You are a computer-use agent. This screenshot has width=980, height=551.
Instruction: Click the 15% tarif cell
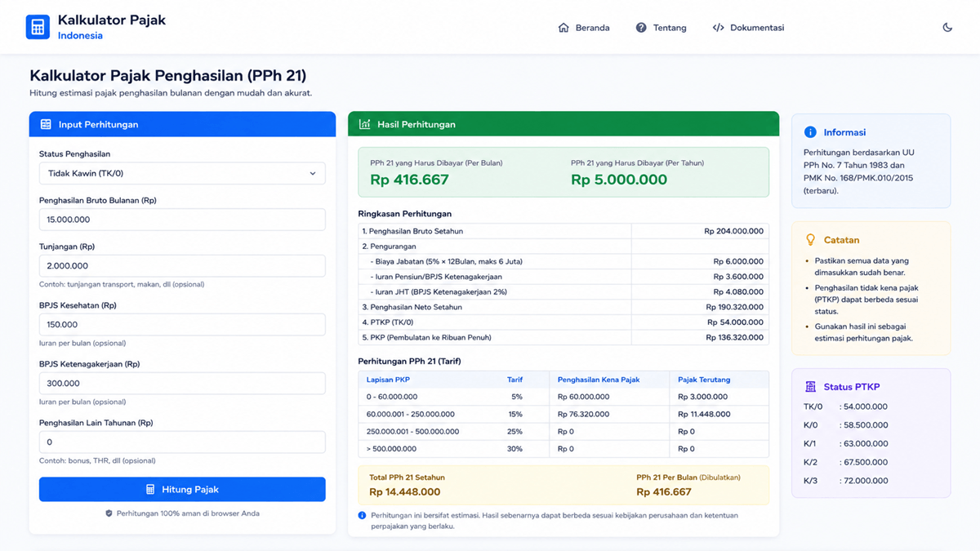click(x=515, y=415)
